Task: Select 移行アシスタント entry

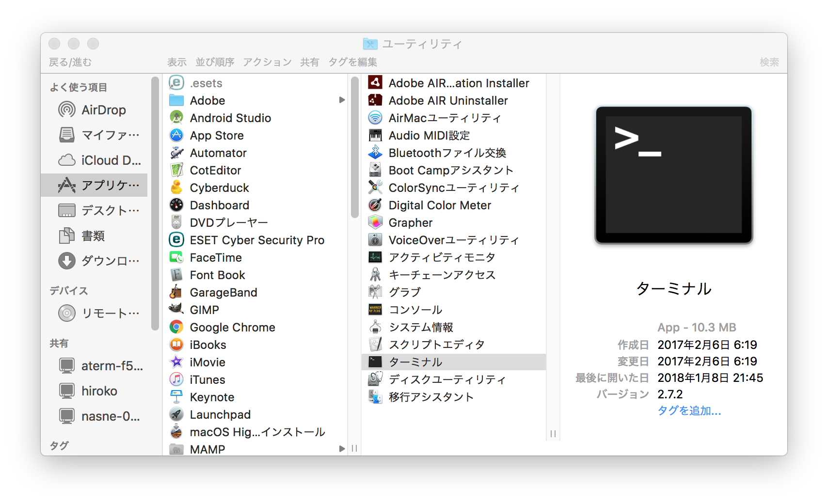Action: point(454,397)
